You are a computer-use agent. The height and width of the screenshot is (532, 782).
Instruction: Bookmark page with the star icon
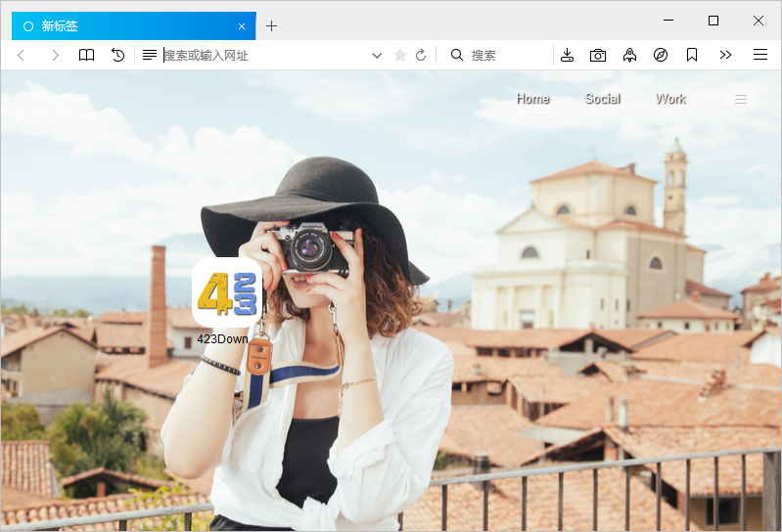[x=399, y=56]
